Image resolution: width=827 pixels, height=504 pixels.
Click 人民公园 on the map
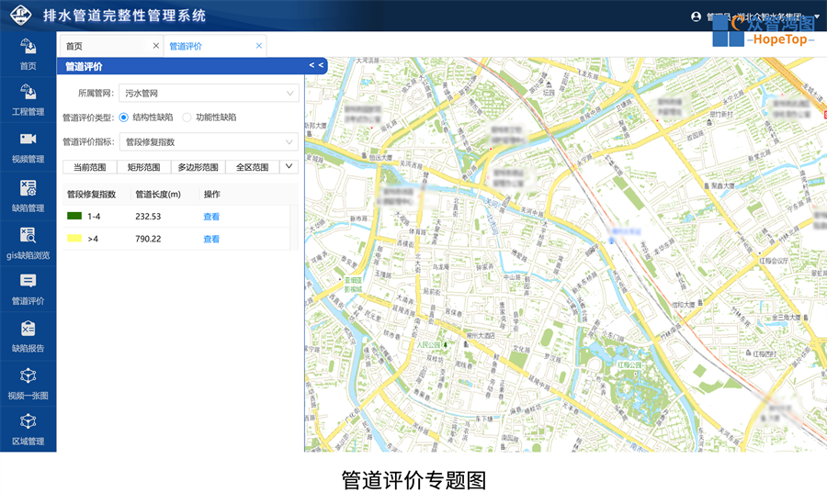[428, 345]
